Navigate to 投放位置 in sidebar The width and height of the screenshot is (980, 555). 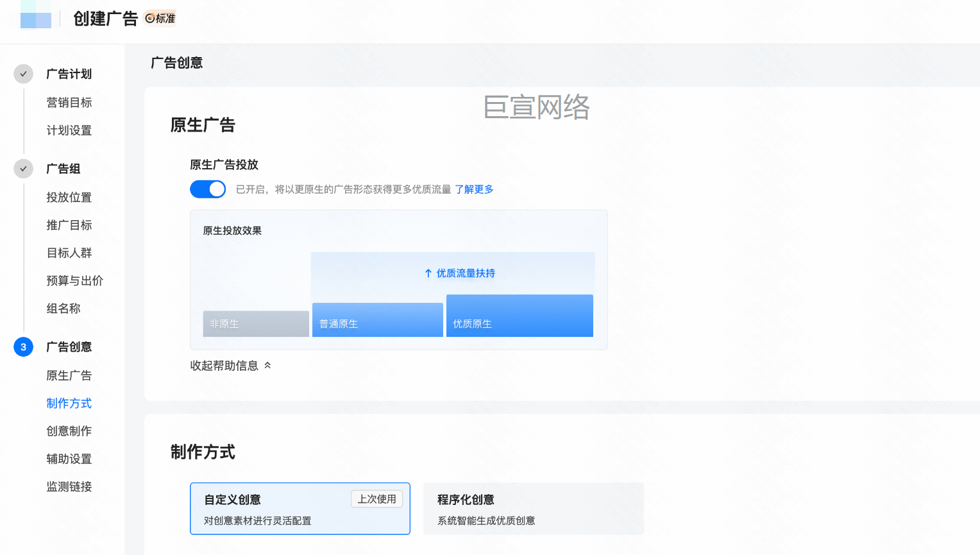tap(69, 198)
